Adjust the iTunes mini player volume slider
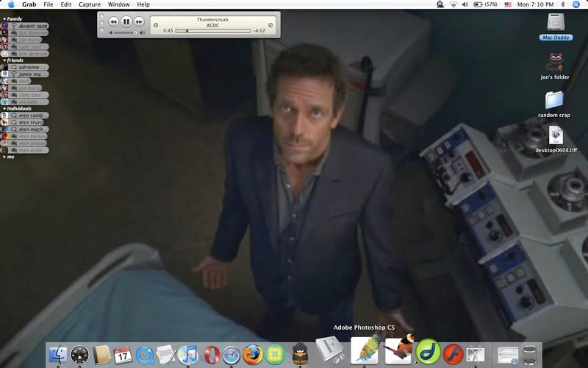This screenshot has width=588, height=368. [125, 32]
